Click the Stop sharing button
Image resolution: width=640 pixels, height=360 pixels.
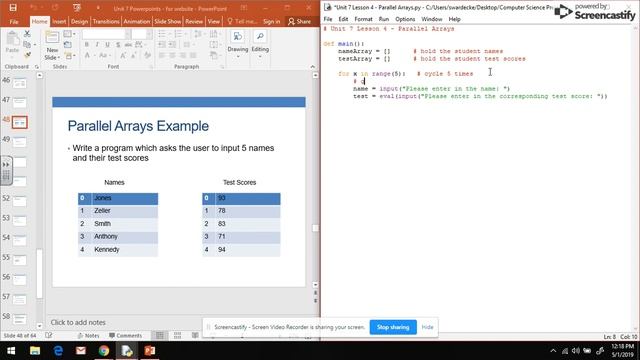[393, 327]
